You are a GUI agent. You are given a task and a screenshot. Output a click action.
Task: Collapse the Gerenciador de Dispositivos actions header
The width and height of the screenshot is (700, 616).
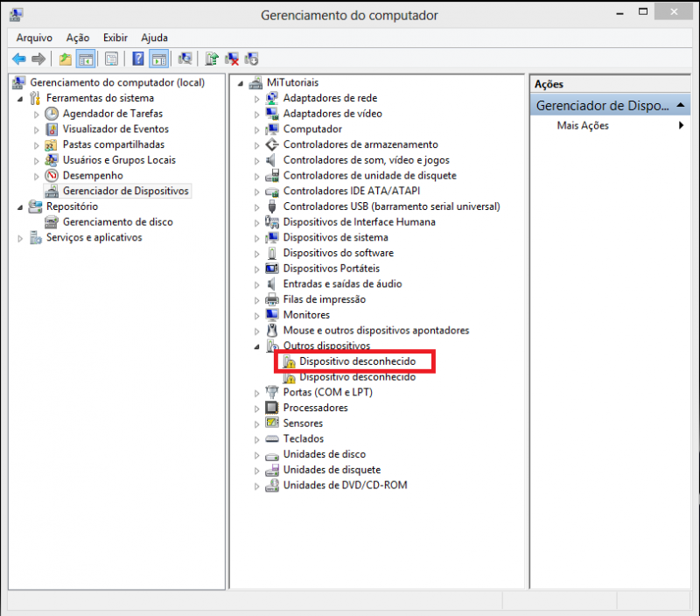684,106
